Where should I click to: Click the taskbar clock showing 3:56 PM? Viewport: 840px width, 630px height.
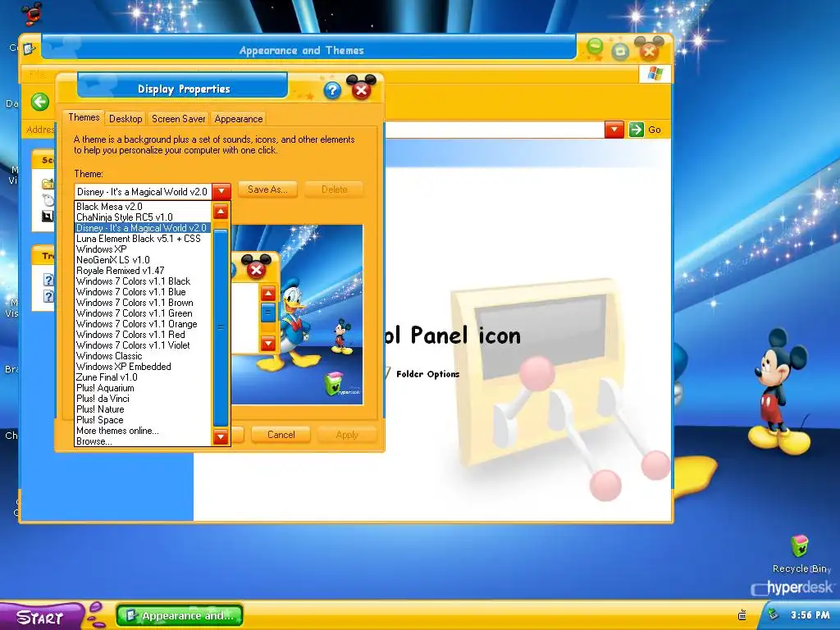[x=810, y=615]
